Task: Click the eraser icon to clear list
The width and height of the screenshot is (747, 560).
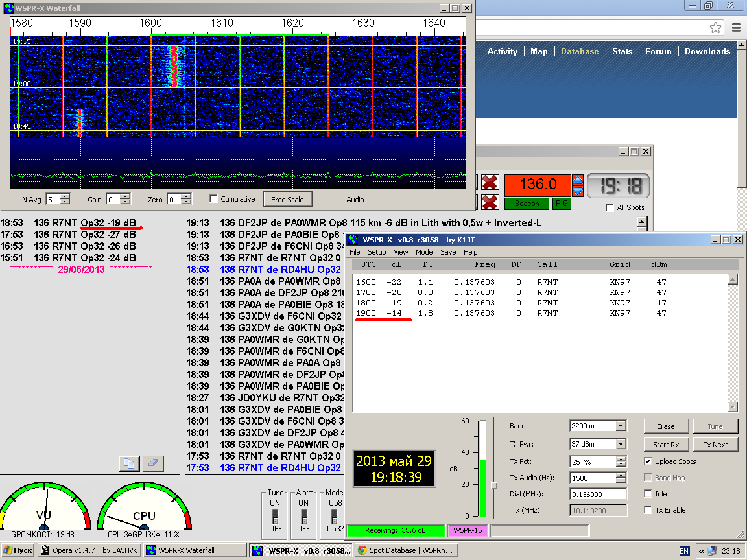Action: [x=153, y=463]
